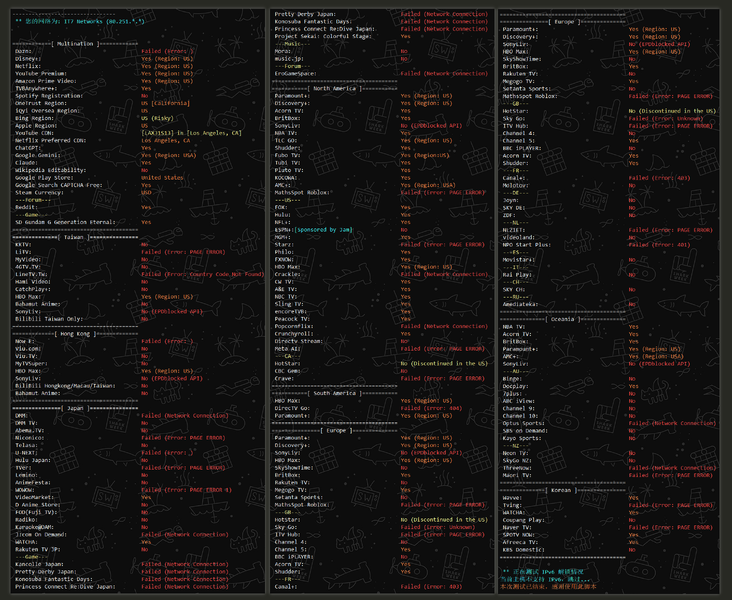Viewport: 732px width, 600px height.
Task: Click the 'Amazon Prime Video:' label
Action: tap(46, 81)
